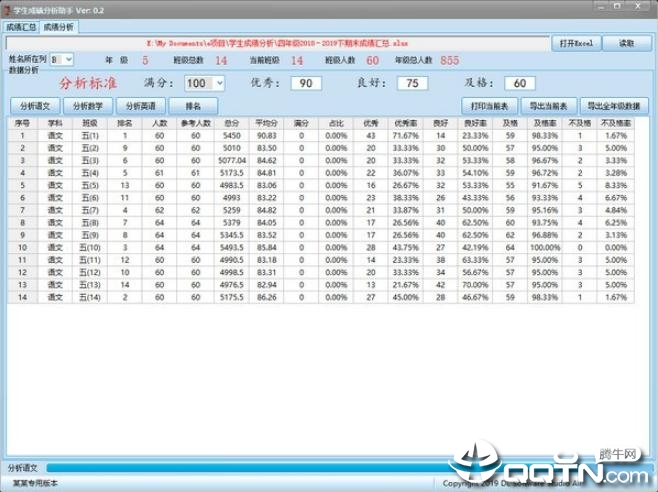Click the 及格率 column header

(545, 123)
